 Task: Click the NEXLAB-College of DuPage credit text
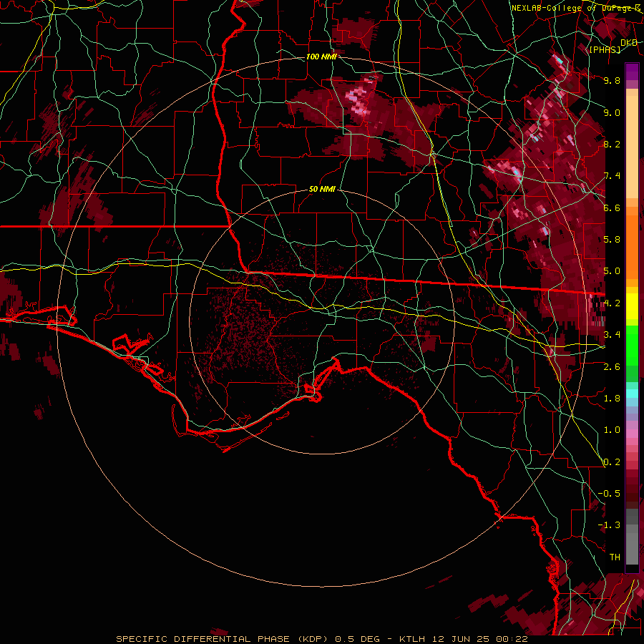coord(576,8)
